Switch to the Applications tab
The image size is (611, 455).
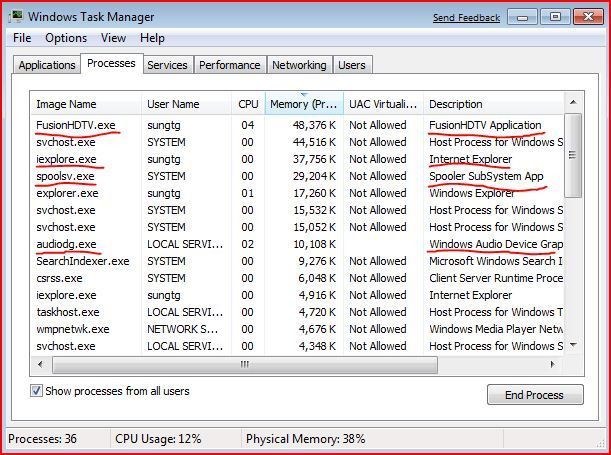(47, 65)
